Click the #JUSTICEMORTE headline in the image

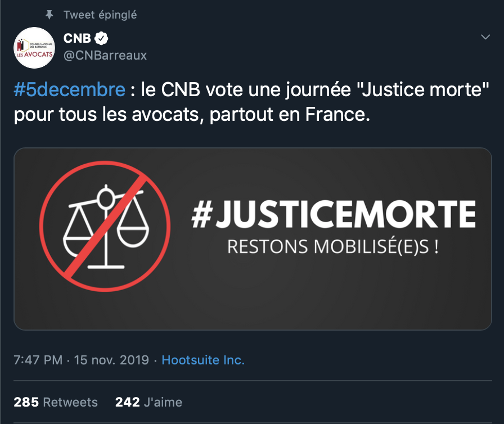coord(333,215)
